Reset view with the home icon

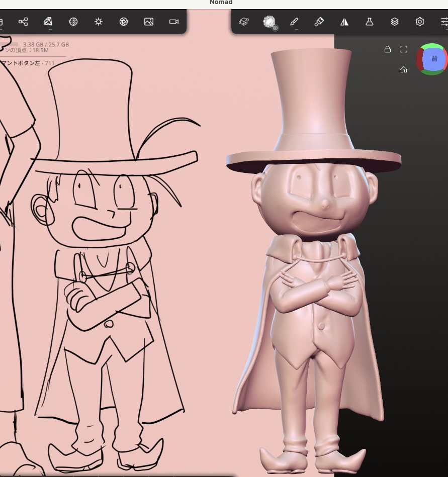pyautogui.click(x=404, y=70)
